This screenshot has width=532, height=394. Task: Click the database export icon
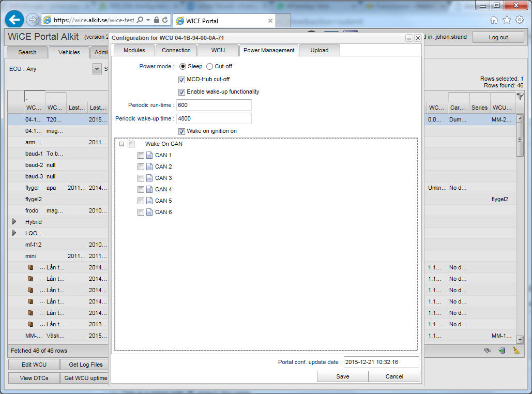[501, 350]
